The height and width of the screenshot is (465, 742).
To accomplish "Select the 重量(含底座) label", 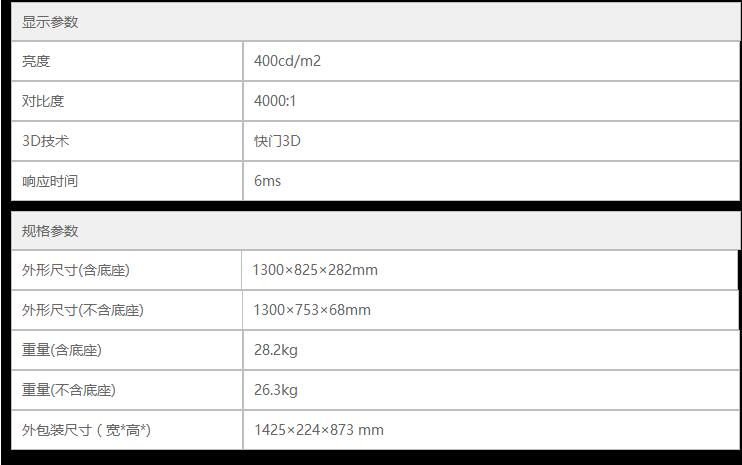I will click(62, 350).
